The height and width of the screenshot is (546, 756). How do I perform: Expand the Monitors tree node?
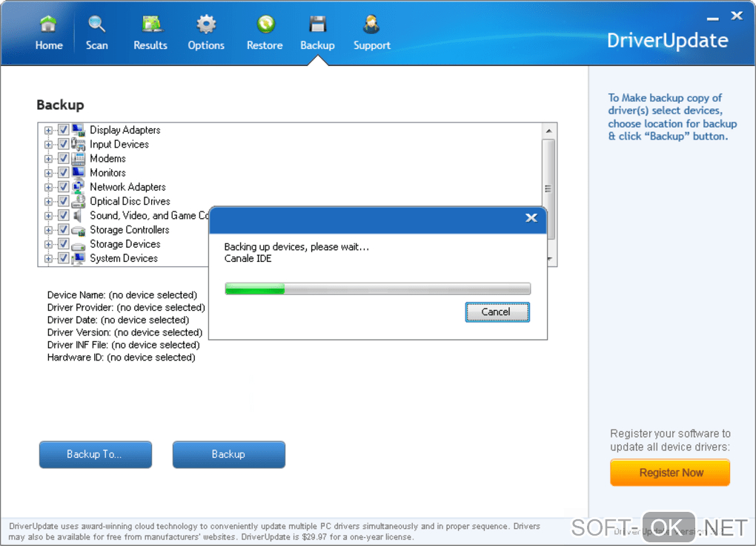48,173
